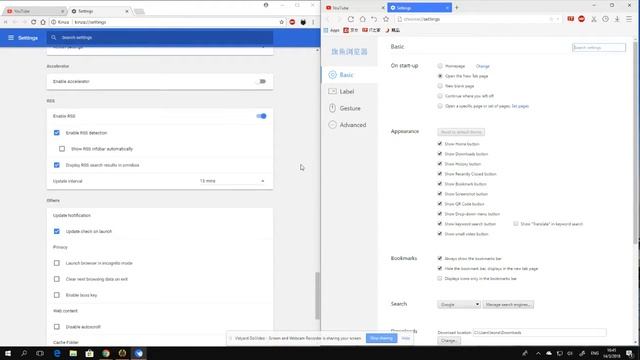Uncheck Show Home button in right browser
This screenshot has width=640, height=360.
click(x=440, y=144)
